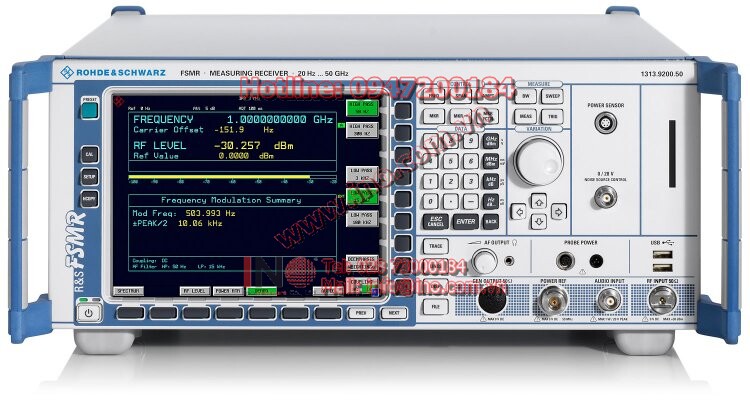The height and width of the screenshot is (400, 750).
Task: Click the POWER SENSOR connector
Action: [606, 123]
